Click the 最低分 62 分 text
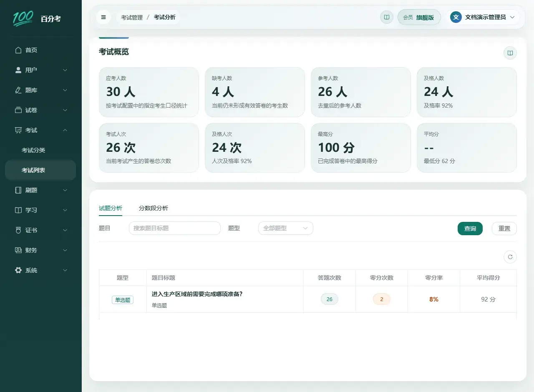Viewport: 534px width, 392px height. (439, 161)
